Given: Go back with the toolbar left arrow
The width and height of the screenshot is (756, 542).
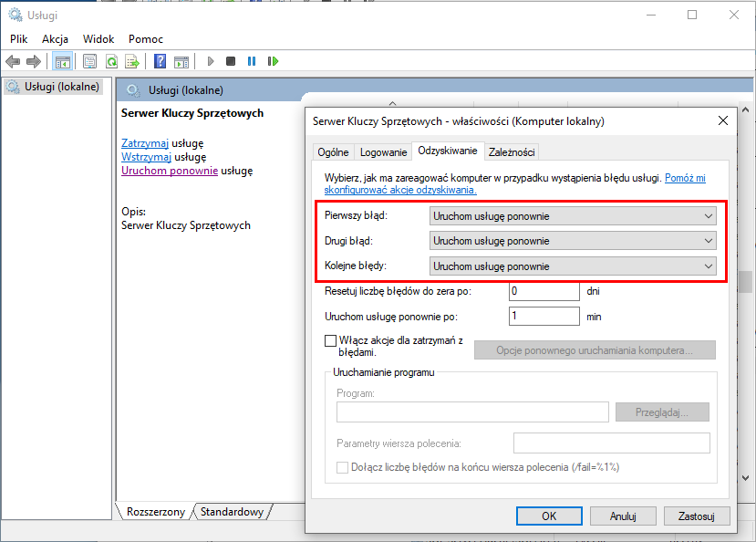Looking at the screenshot, I should pos(13,61).
